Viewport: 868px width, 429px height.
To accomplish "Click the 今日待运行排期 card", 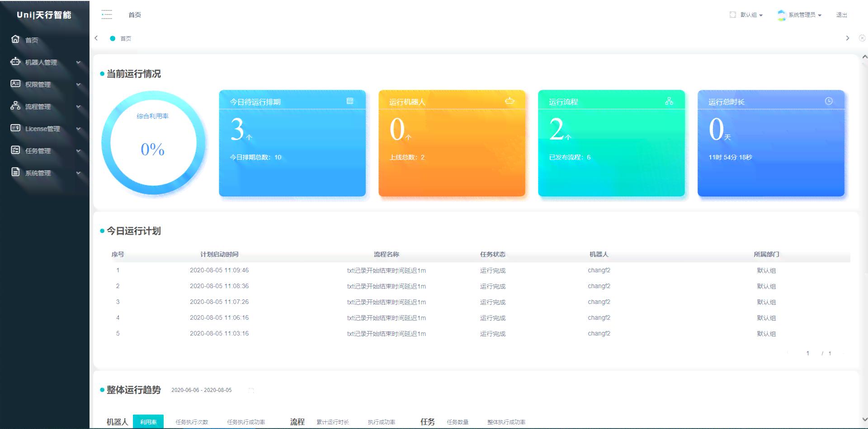I will point(292,143).
